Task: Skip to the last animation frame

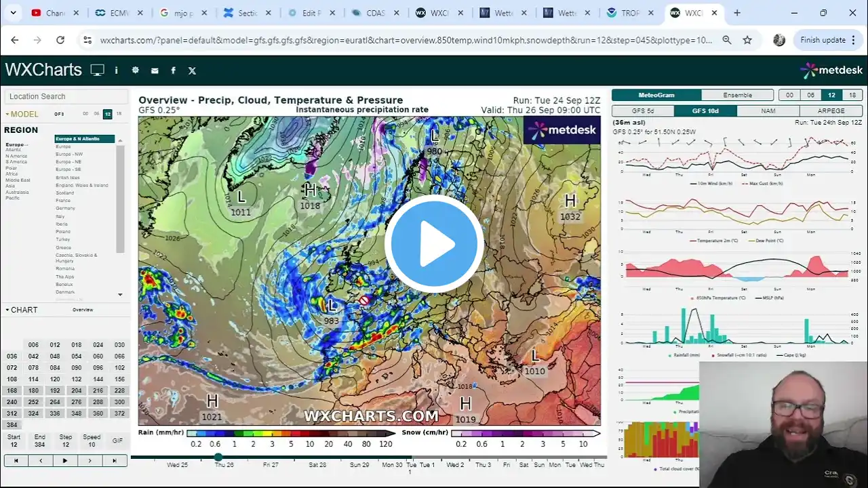Action: coord(115,461)
